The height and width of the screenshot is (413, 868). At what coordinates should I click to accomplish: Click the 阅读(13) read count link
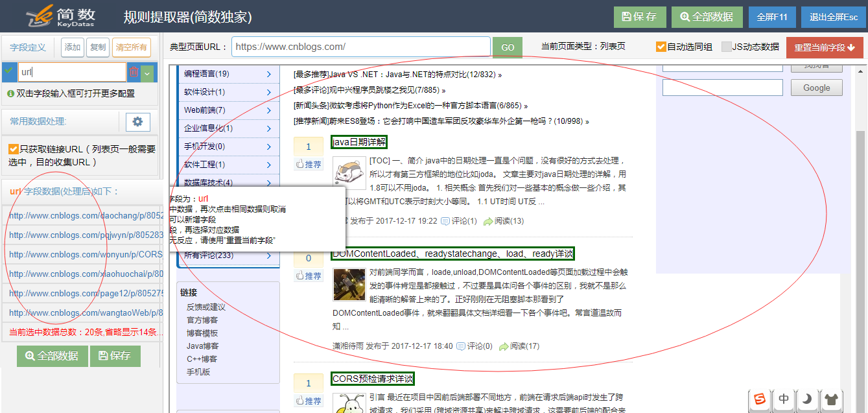pos(504,221)
